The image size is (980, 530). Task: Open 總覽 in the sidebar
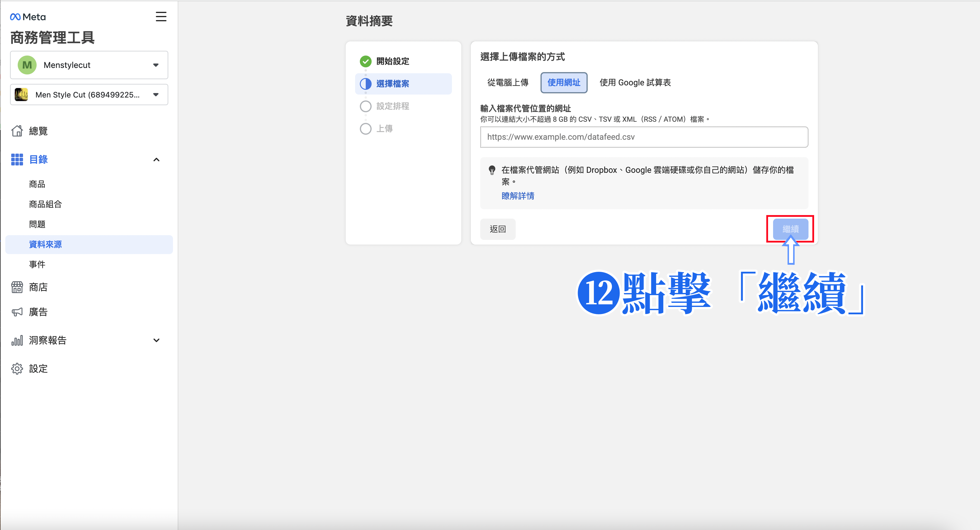38,131
